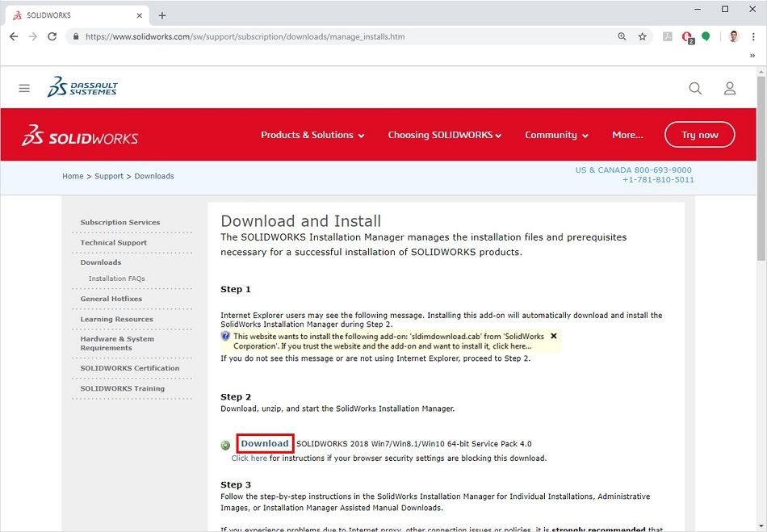This screenshot has height=532, width=767.
Task: Expand the Products & Solutions dropdown
Action: (312, 135)
